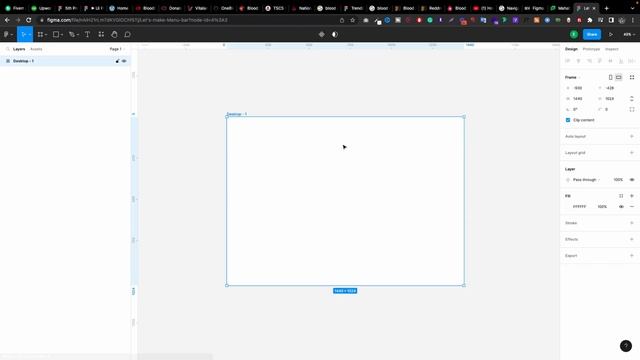The height and width of the screenshot is (360, 640).
Task: Toggle layer visibility eye in Layer section
Action: 632,180
